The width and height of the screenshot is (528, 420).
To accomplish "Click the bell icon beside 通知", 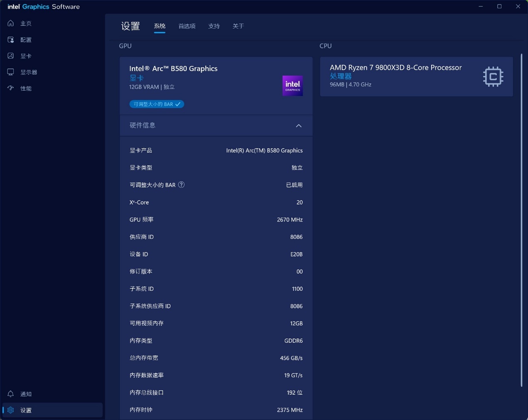I will tap(11, 394).
